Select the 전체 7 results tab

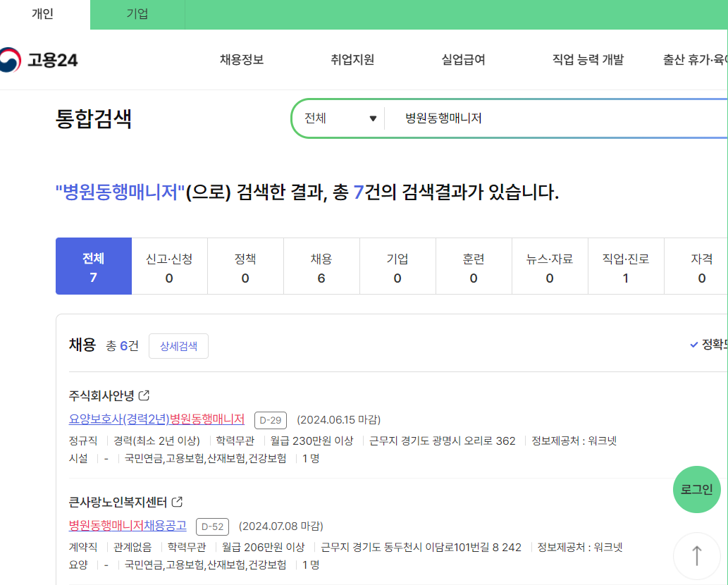point(93,266)
